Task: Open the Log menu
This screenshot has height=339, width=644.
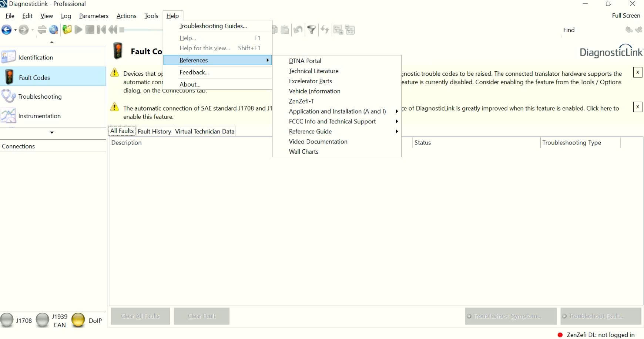Action: pyautogui.click(x=66, y=16)
